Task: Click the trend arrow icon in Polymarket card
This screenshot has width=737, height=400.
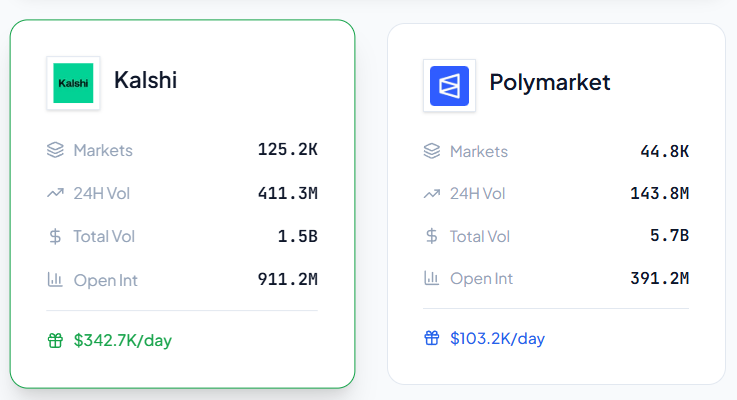Action: [x=431, y=194]
